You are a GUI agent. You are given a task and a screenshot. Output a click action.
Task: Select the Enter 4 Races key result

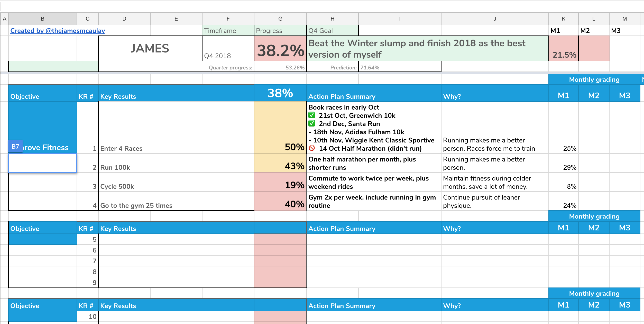click(x=176, y=128)
